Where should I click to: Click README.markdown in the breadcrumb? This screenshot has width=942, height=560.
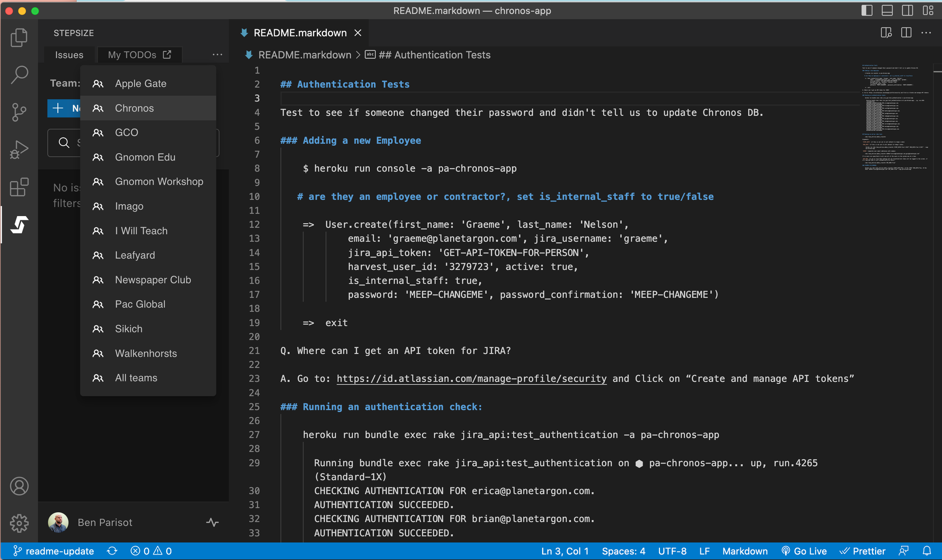click(305, 55)
